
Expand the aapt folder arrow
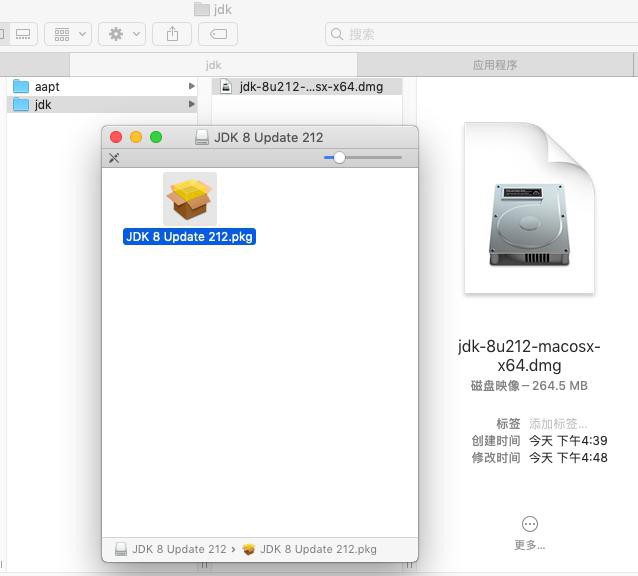(192, 86)
